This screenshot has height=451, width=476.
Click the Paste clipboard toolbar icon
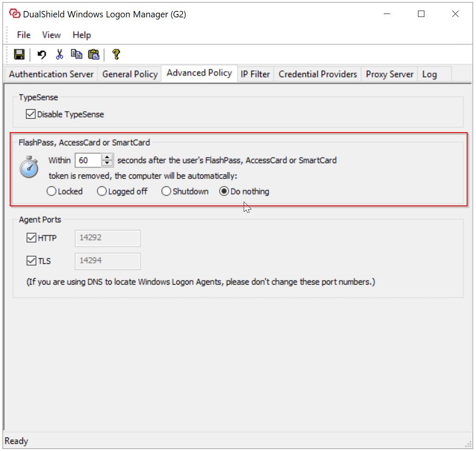pyautogui.click(x=94, y=54)
